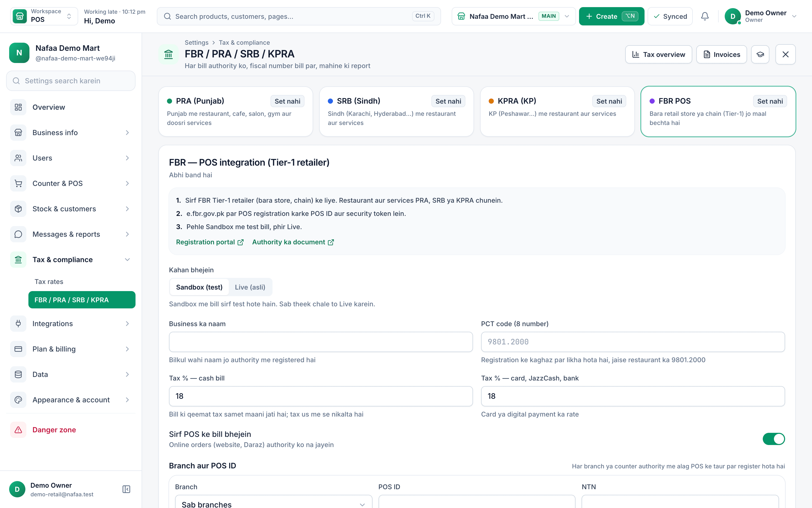Click the Appearance & account palette icon

(18, 400)
